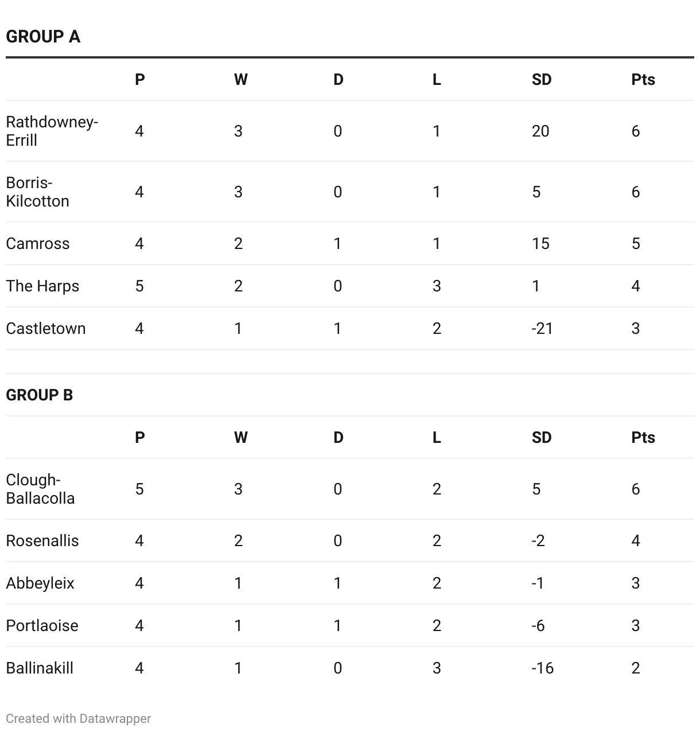Click the Ballinakill team name
Viewport: 700px width, 732px height.
(40, 668)
